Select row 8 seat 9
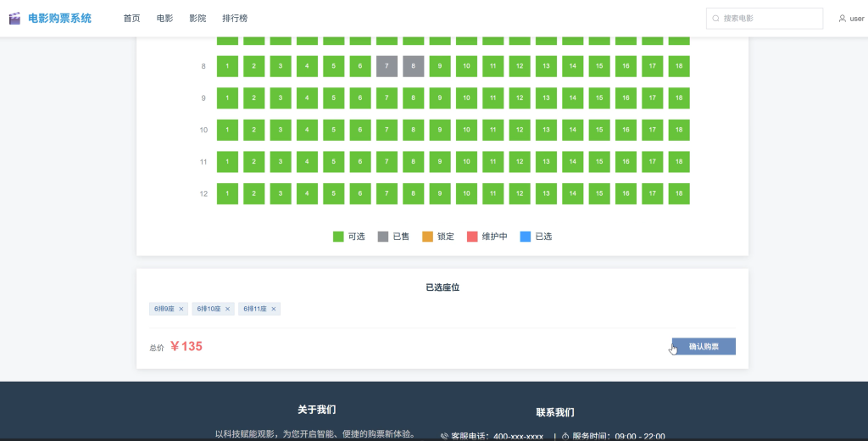The image size is (868, 441). [440, 66]
